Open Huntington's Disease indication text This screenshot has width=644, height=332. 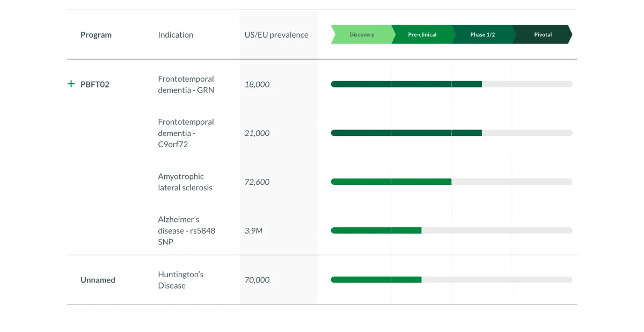coord(180,280)
